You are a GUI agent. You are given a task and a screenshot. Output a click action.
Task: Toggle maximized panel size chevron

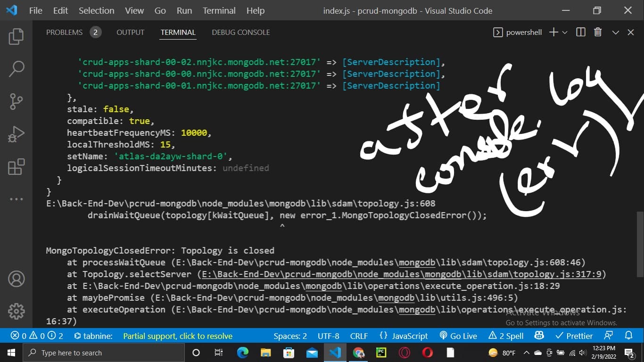point(615,32)
